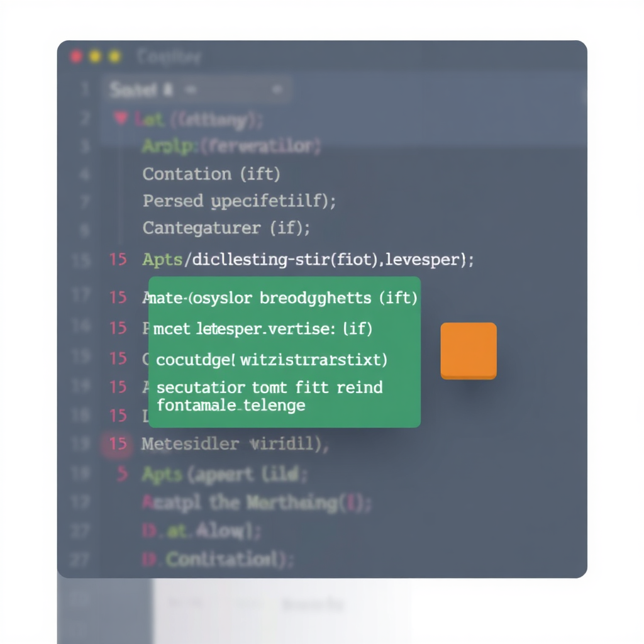This screenshot has height=644, width=644.
Task: Click the 'Contation (ift)' code line
Action: pos(211,174)
